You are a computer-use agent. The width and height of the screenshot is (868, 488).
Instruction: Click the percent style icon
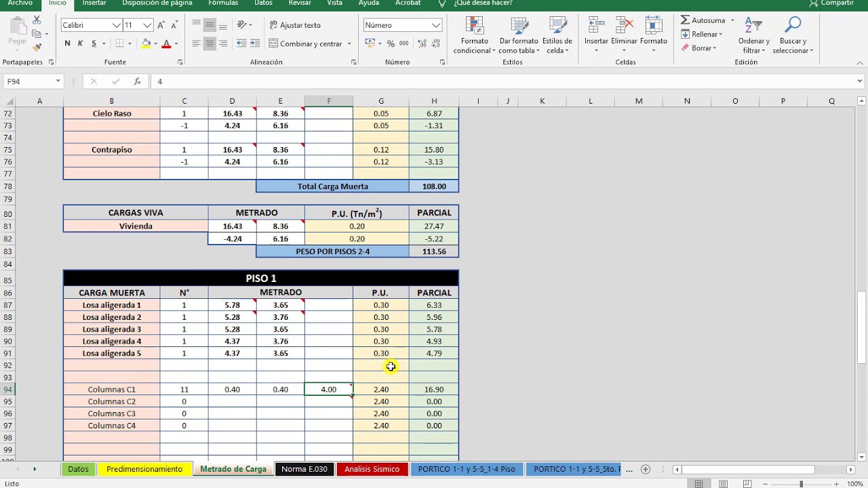coord(391,43)
